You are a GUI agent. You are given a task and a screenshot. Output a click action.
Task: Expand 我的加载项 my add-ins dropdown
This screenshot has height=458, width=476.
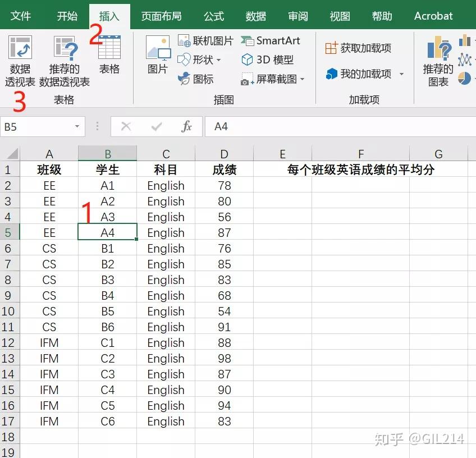pos(401,74)
